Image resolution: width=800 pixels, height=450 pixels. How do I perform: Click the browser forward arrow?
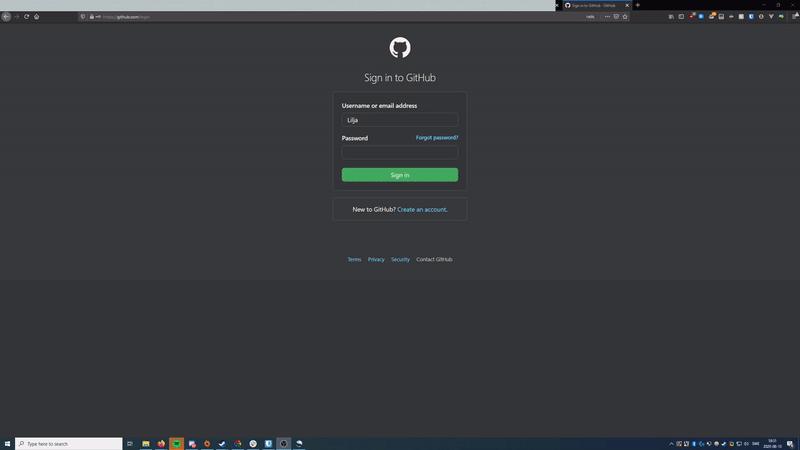16,17
